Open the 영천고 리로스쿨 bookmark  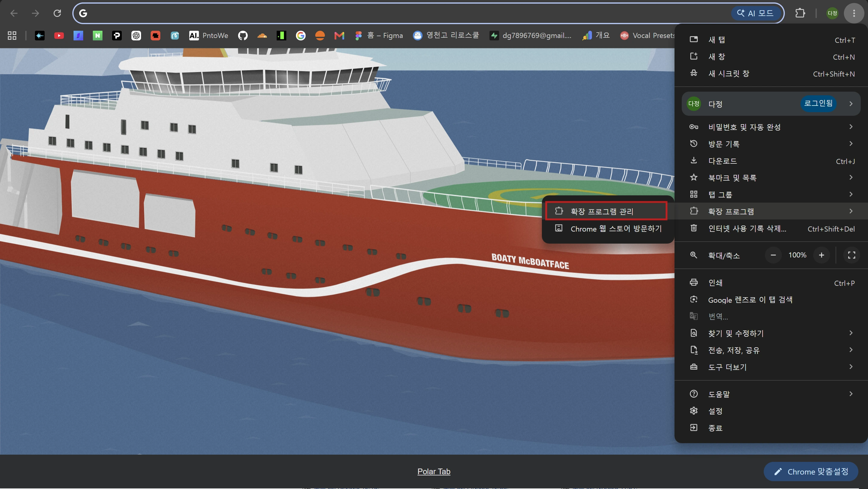(x=446, y=35)
